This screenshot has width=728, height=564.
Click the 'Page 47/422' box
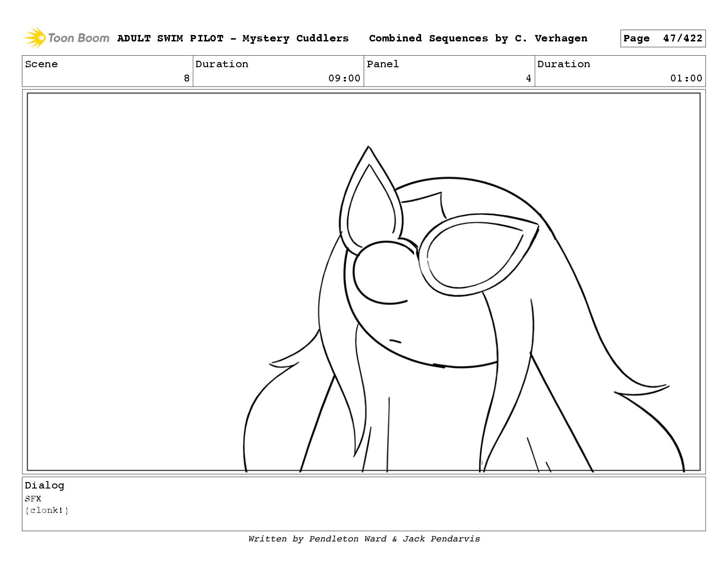pyautogui.click(x=663, y=39)
